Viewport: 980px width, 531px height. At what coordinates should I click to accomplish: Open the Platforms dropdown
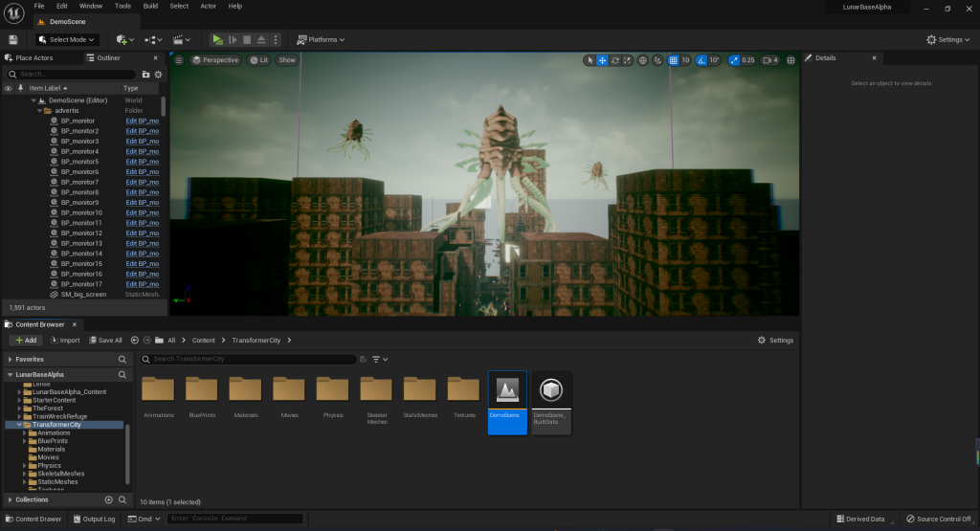(320, 39)
